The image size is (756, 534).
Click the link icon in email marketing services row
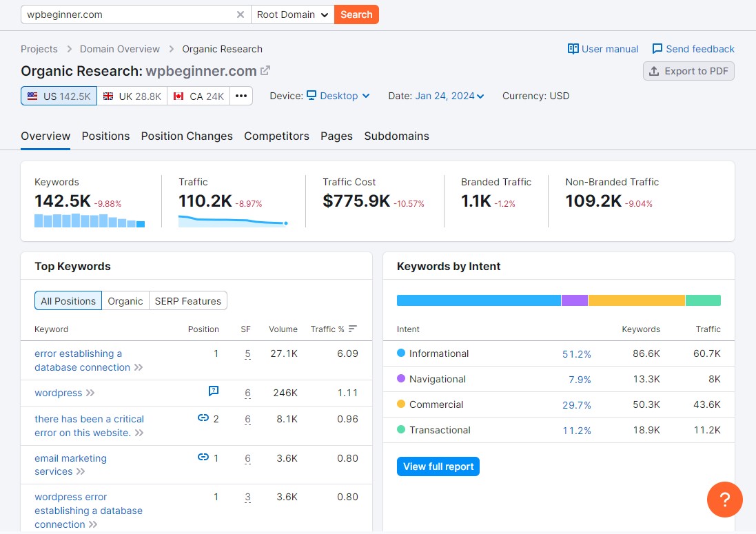coord(203,457)
